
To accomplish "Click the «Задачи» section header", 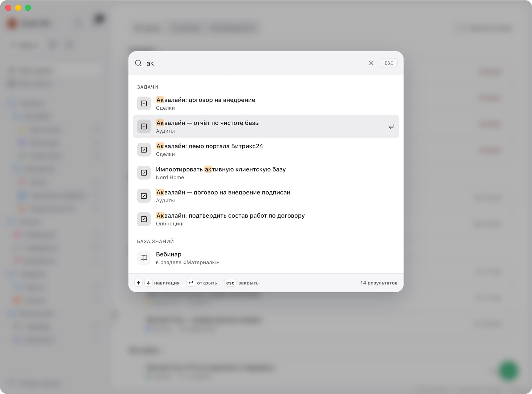I will (x=148, y=87).
